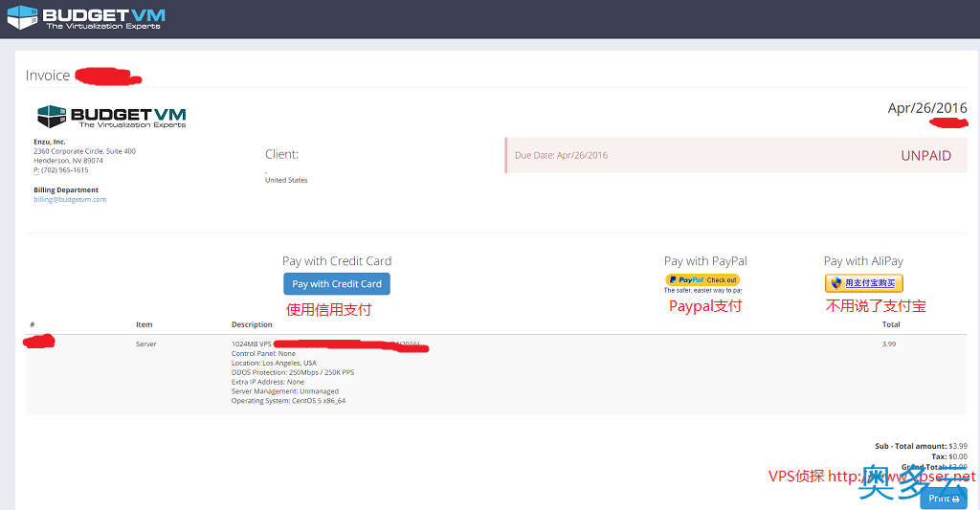Click the Sub - Total amount: $3.99 line

tap(921, 446)
